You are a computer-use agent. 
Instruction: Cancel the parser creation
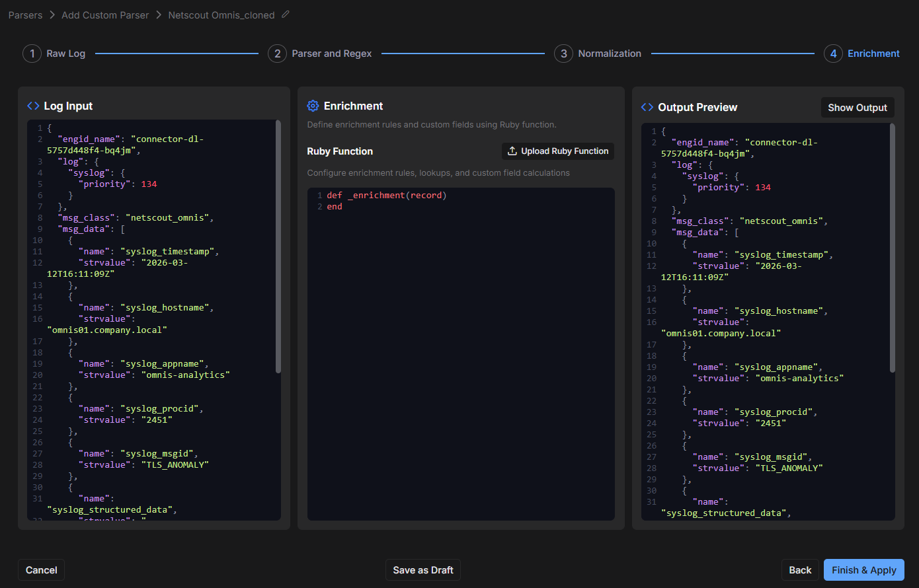coord(41,570)
